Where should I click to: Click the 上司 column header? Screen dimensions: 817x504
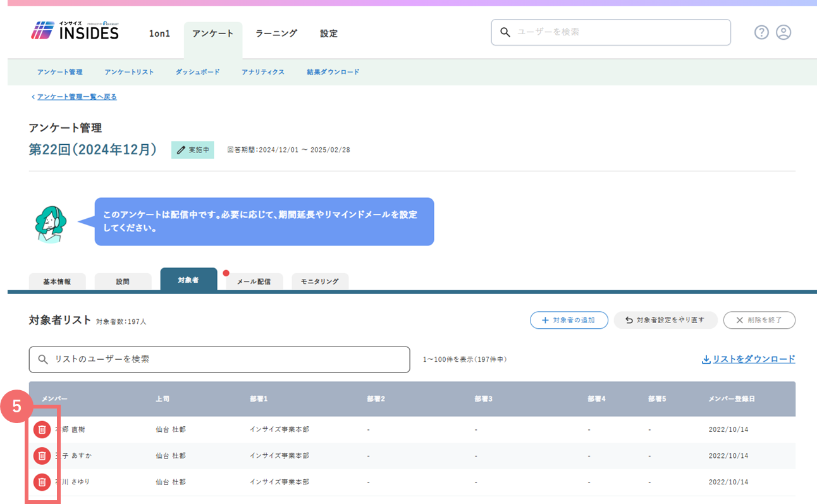point(163,399)
